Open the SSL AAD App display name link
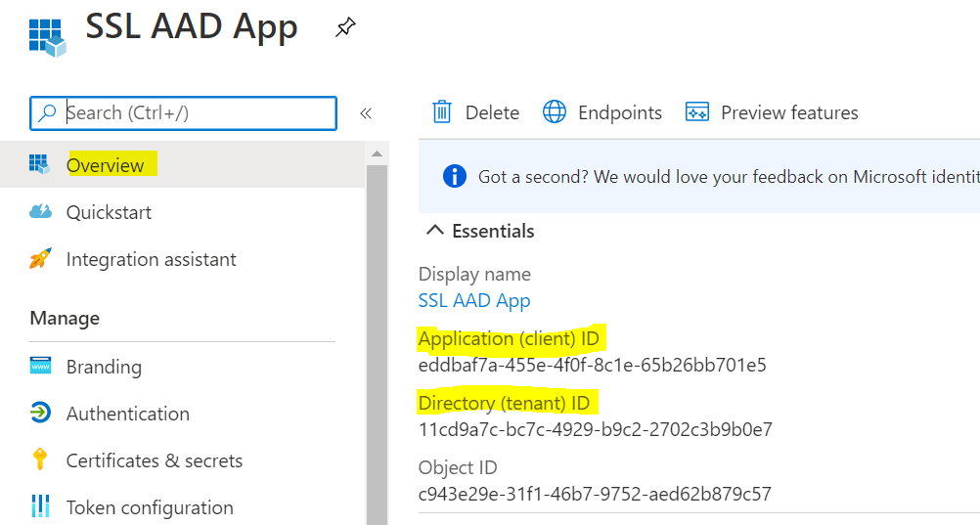The image size is (980, 525). (x=474, y=300)
